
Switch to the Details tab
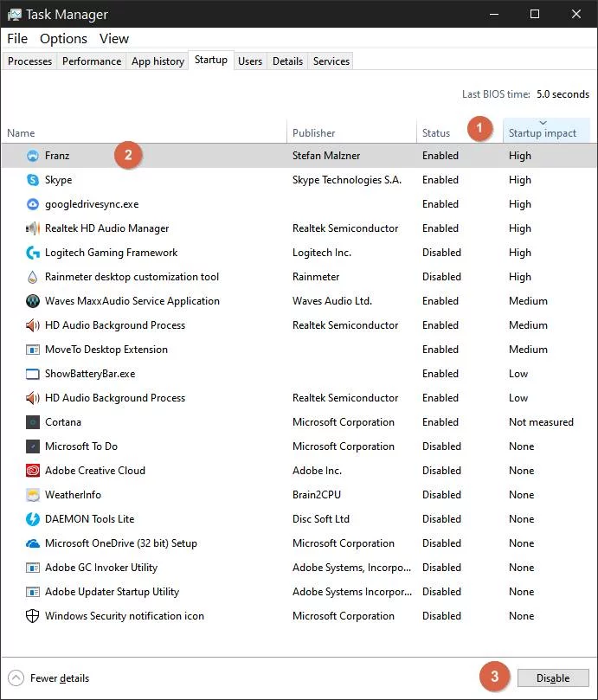click(287, 61)
